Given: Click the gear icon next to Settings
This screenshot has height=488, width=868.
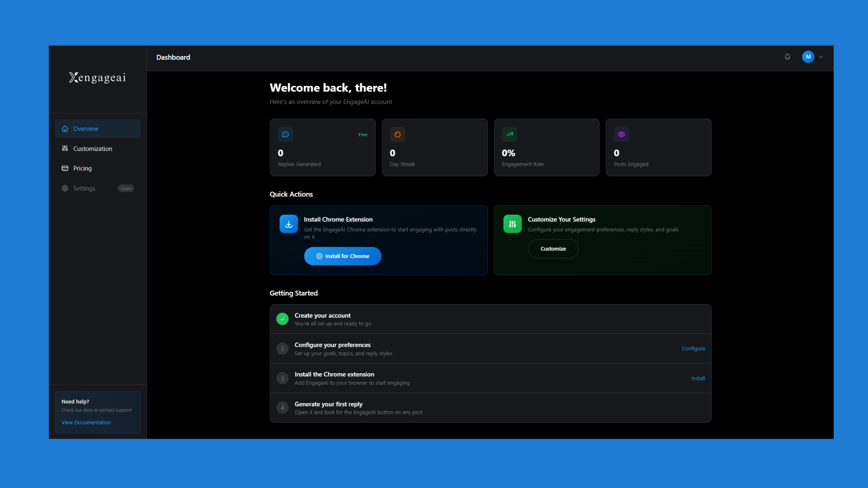Looking at the screenshot, I should click(65, 188).
